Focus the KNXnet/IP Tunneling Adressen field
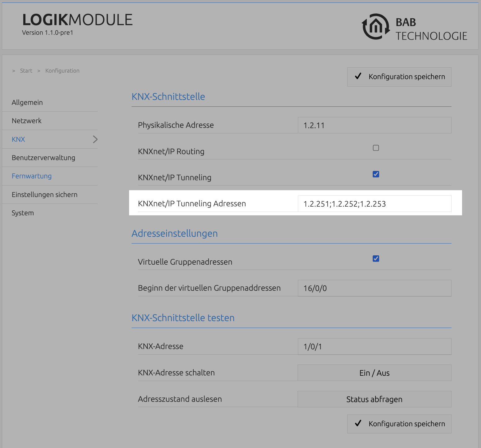 tap(375, 204)
